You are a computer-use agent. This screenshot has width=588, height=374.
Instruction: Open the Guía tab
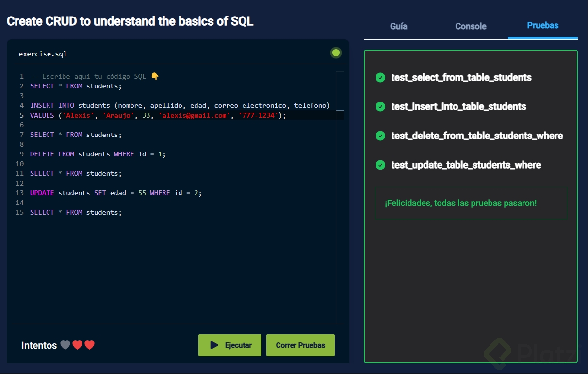[x=398, y=26]
